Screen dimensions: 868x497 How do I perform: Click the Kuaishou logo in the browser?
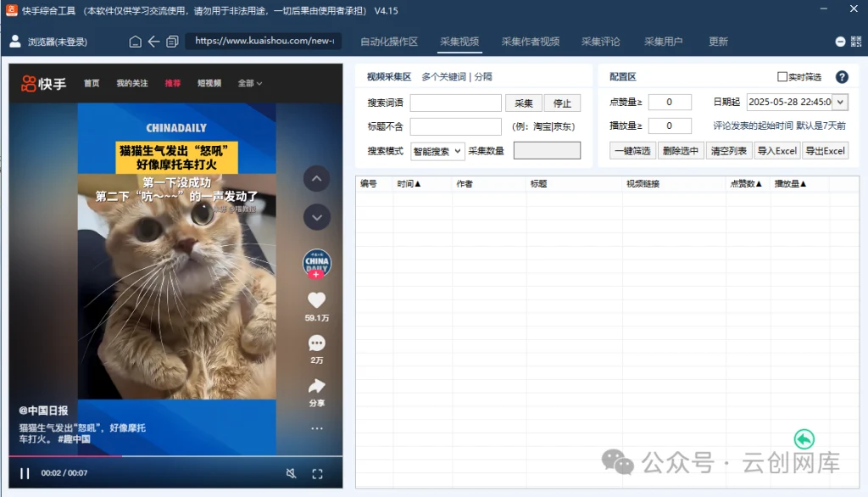tap(43, 83)
